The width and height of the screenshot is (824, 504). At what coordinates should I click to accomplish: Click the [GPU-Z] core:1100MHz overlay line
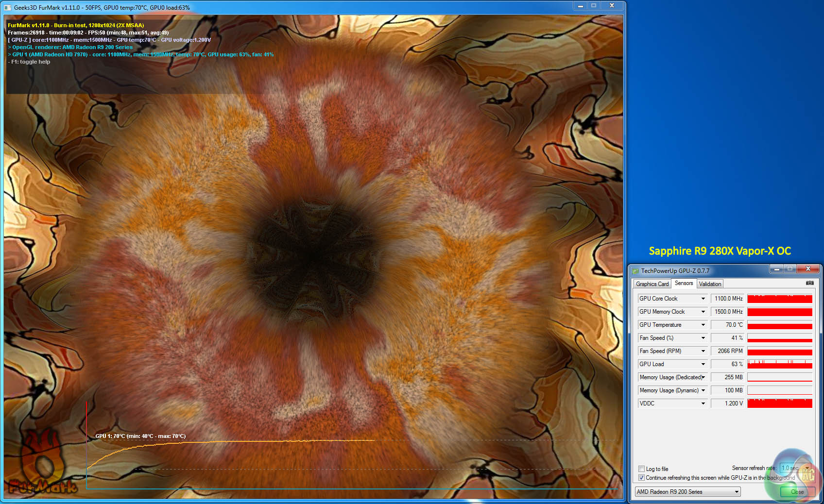pos(109,40)
